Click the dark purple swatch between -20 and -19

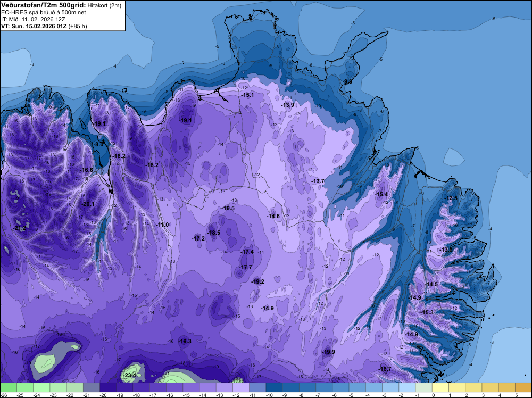(108, 388)
